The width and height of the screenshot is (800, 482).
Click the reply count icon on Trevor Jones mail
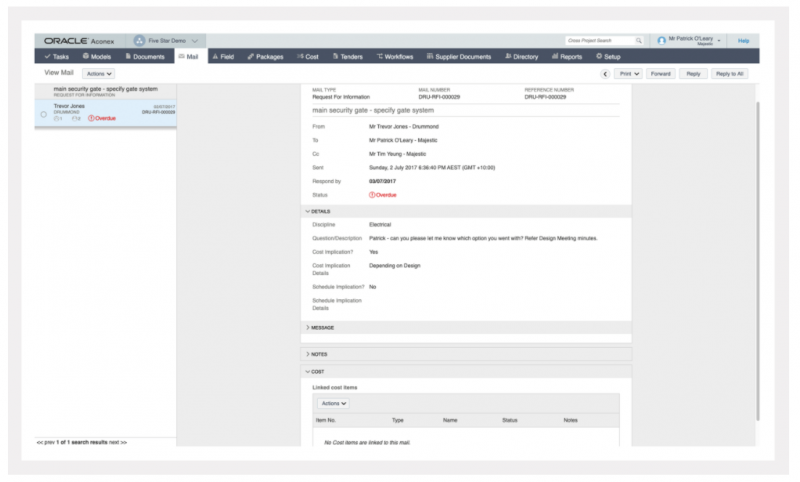[x=76, y=118]
